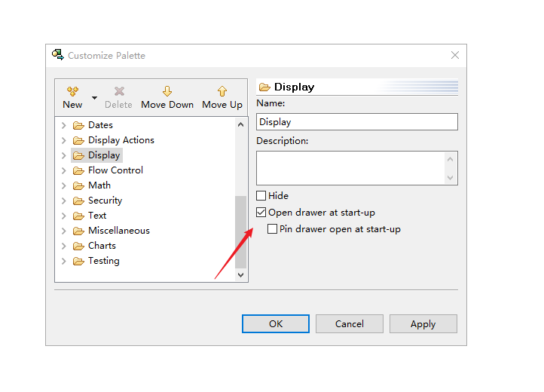Select the Security tree item
The width and height of the screenshot is (544, 392).
pyautogui.click(x=105, y=201)
